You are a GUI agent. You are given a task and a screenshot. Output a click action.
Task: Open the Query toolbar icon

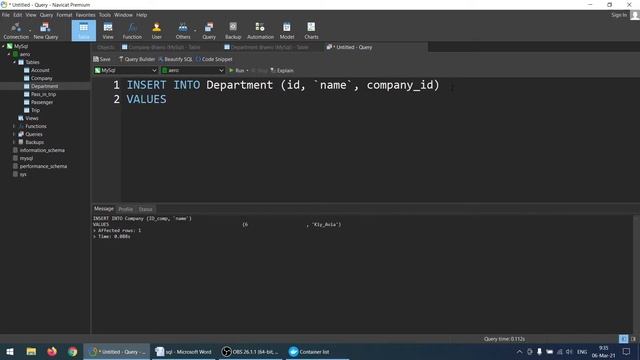coord(209,31)
